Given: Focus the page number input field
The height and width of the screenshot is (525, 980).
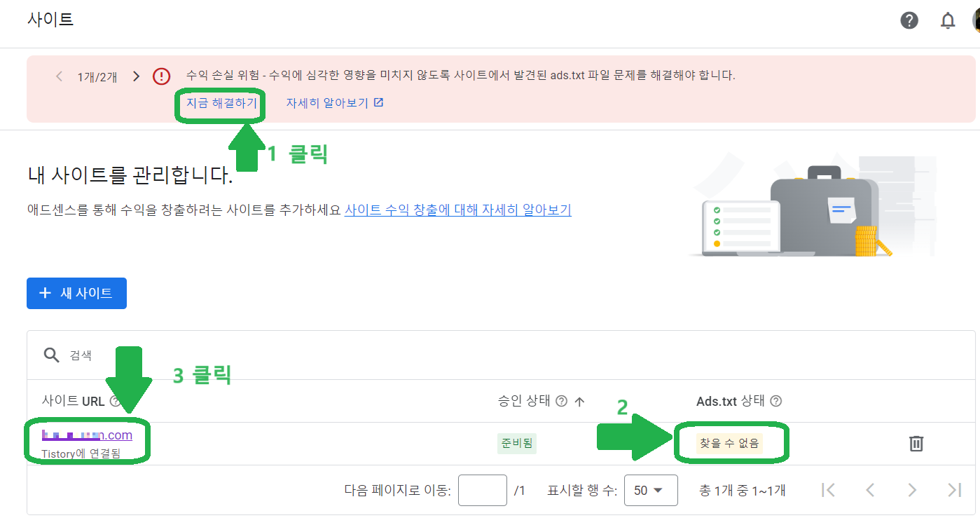Looking at the screenshot, I should tap(483, 490).
